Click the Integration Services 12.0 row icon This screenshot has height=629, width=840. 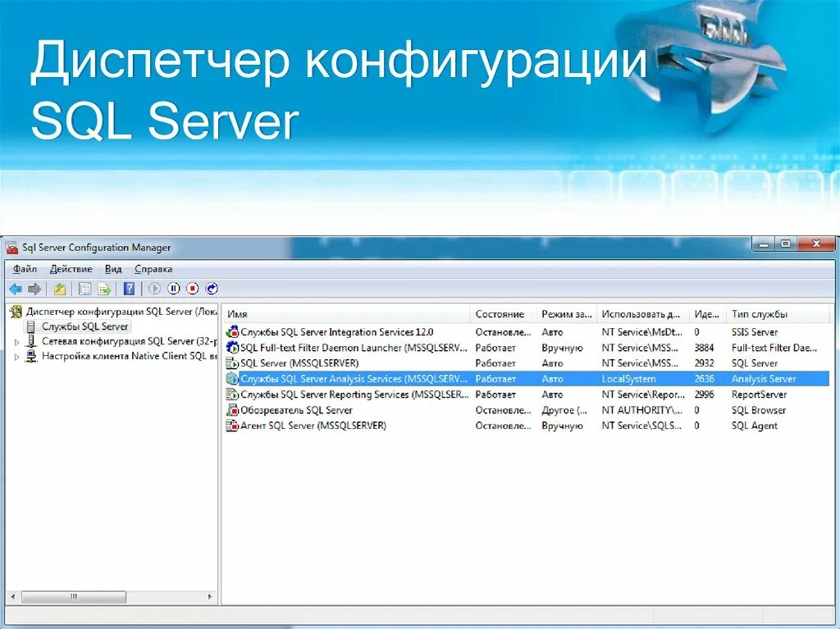click(232, 332)
